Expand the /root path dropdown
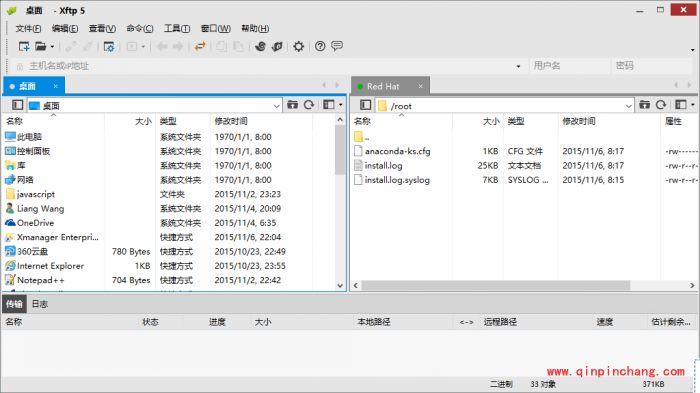This screenshot has width=700, height=393. [629, 106]
